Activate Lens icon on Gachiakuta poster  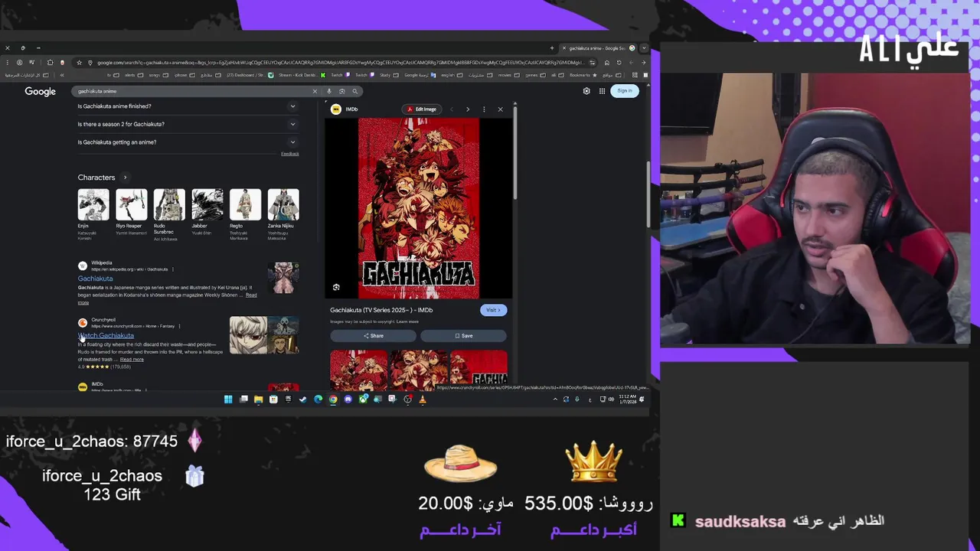[x=336, y=287]
